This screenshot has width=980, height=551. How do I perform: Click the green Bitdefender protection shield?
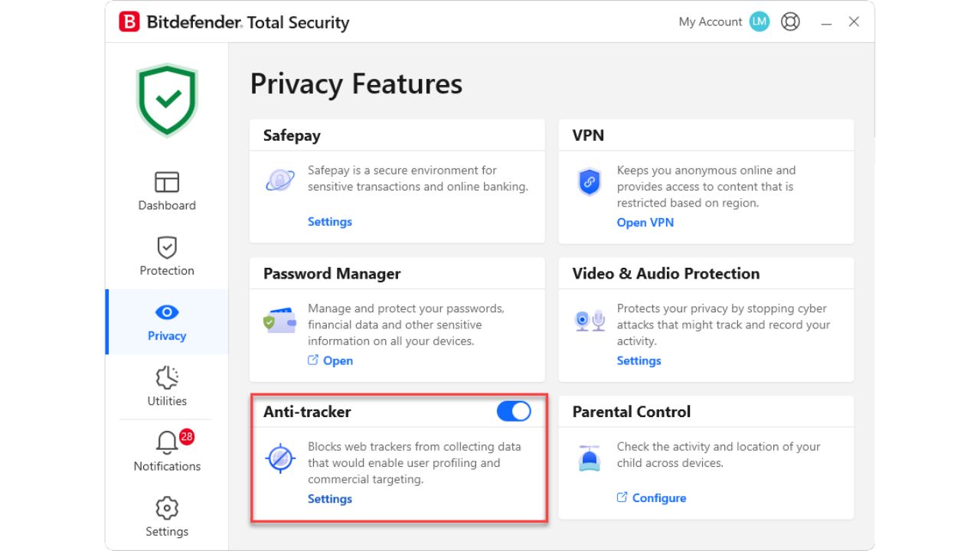coord(166,98)
